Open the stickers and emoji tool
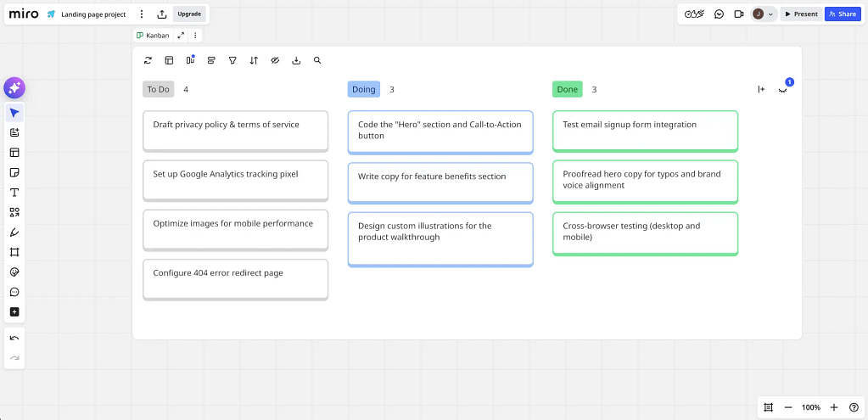The image size is (868, 420). (14, 272)
